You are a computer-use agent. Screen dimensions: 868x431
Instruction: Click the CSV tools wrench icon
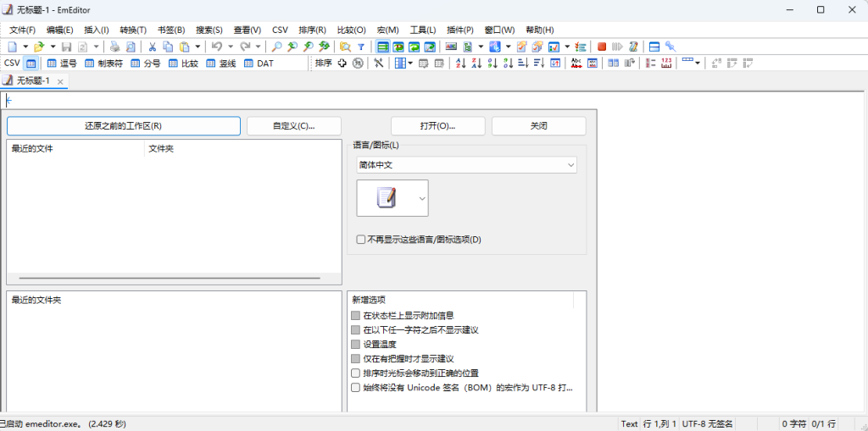[379, 63]
